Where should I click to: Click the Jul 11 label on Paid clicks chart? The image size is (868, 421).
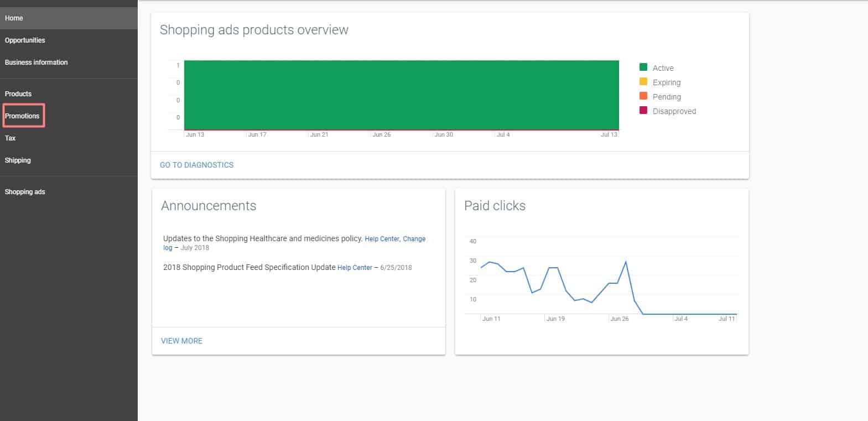pyautogui.click(x=727, y=319)
